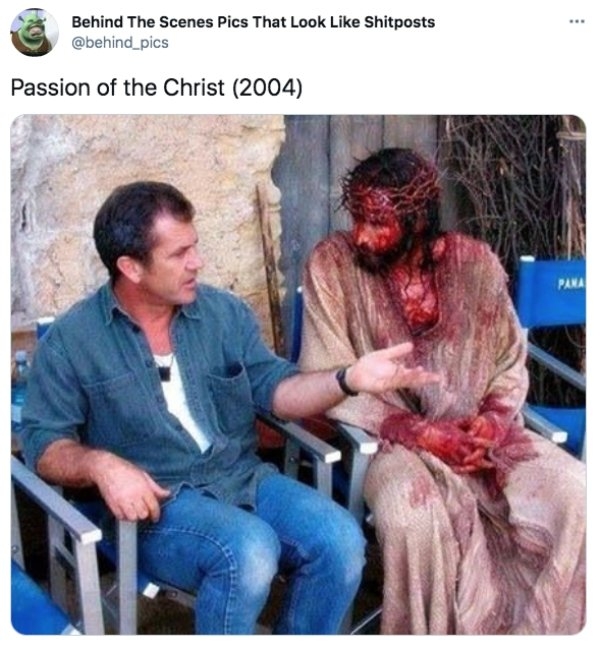Screen dimensions: 600x648
Task: Click the 'PANA' text on the blue chair
Action: [571, 284]
